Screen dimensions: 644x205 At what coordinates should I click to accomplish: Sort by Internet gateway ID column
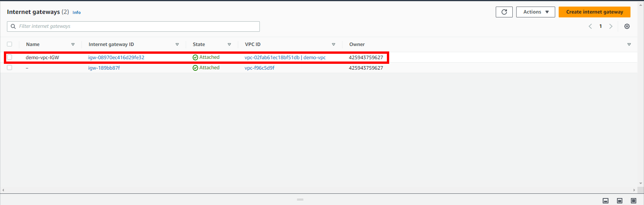177,44
